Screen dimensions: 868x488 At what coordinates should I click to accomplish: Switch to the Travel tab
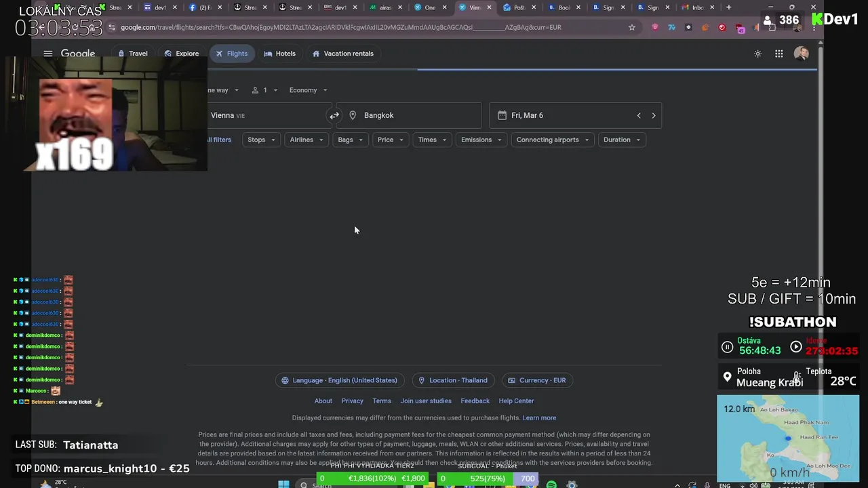(x=132, y=54)
